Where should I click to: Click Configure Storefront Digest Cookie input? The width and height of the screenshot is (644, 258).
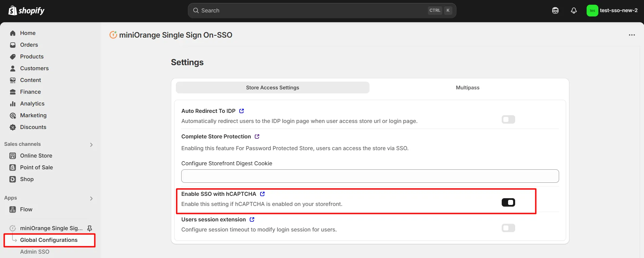(x=370, y=176)
